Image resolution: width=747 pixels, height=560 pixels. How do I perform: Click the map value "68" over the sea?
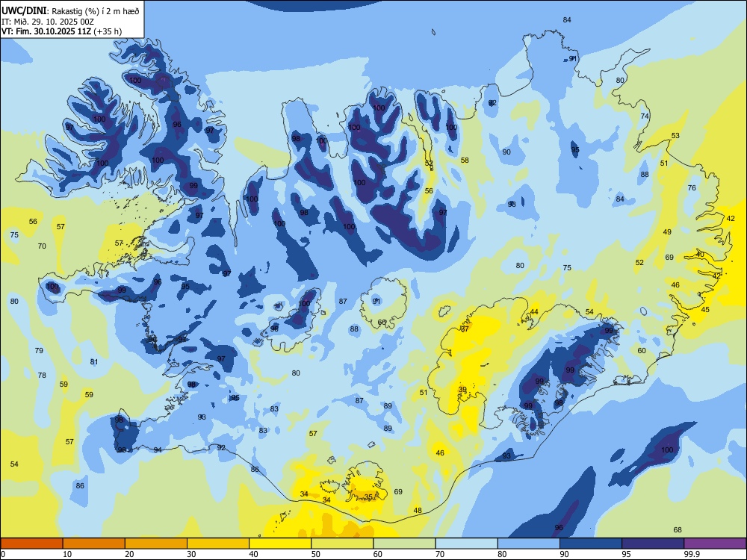pyautogui.click(x=678, y=529)
